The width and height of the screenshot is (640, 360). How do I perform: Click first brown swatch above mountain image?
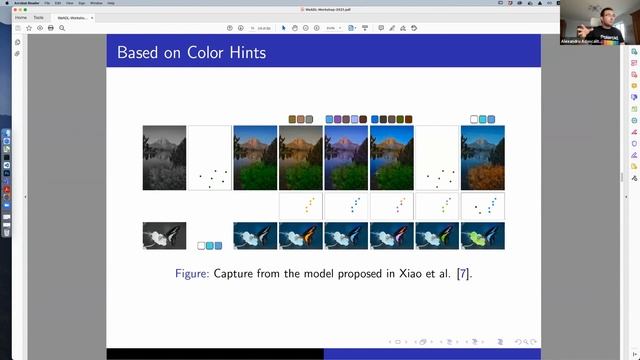(292, 119)
